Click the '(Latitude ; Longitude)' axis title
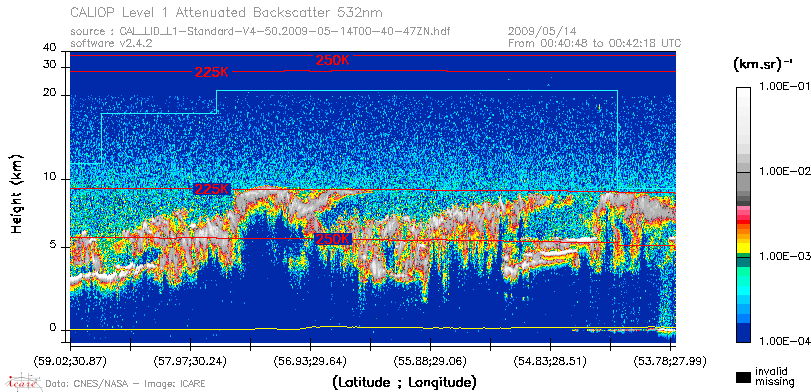Viewport: 811px width, 392px height. pyautogui.click(x=404, y=383)
